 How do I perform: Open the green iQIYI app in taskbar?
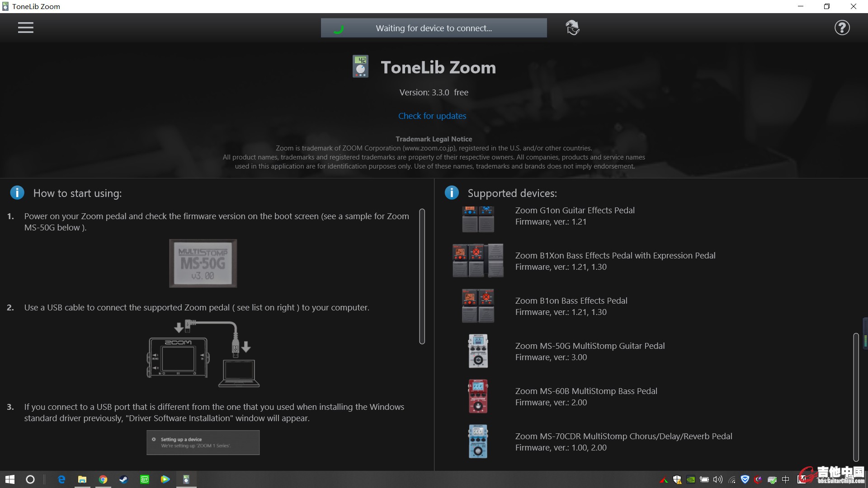click(x=145, y=479)
